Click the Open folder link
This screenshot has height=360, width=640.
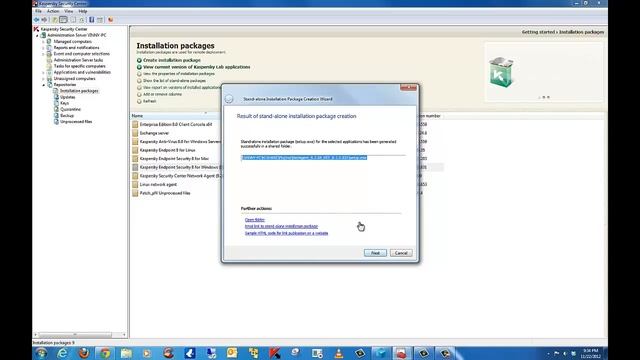pyautogui.click(x=255, y=220)
